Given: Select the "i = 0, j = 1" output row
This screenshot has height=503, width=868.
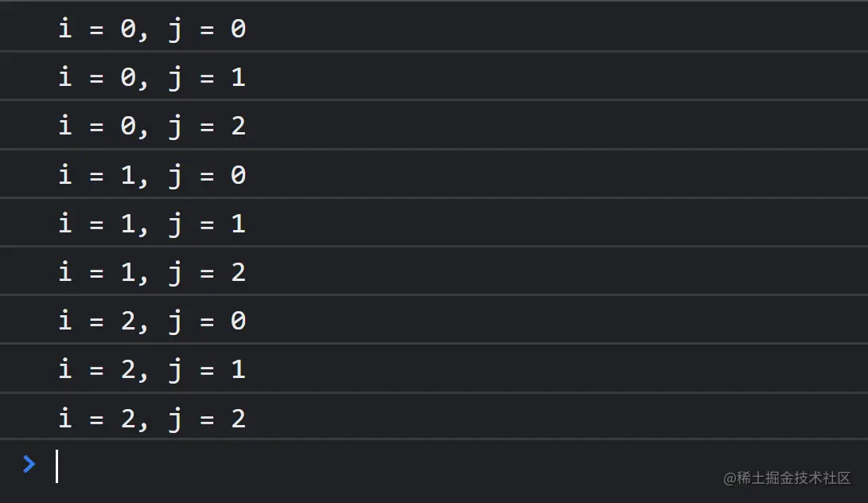Looking at the screenshot, I should (x=152, y=77).
